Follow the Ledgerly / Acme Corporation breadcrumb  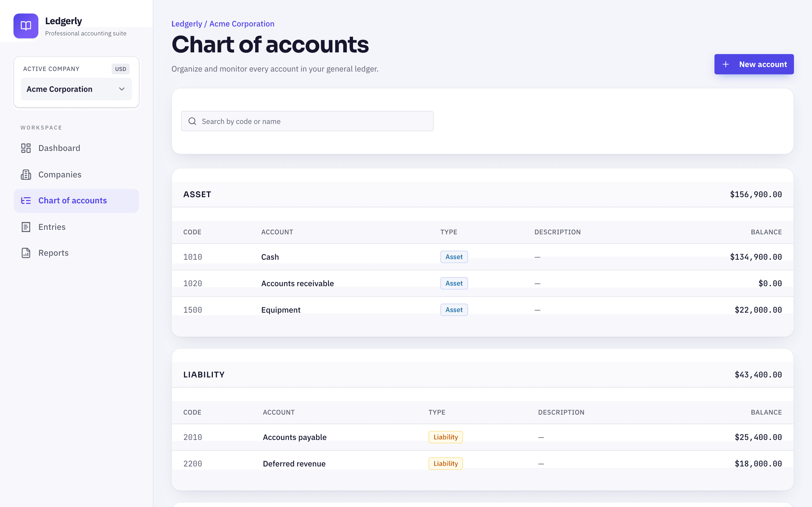[x=223, y=24]
